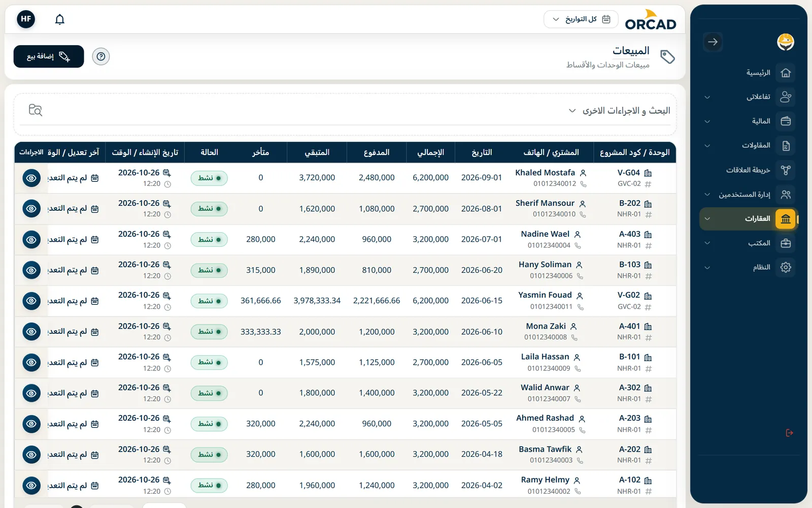View details eye for Khaled Mostafa sale
This screenshot has width=812, height=508.
coord(31,178)
